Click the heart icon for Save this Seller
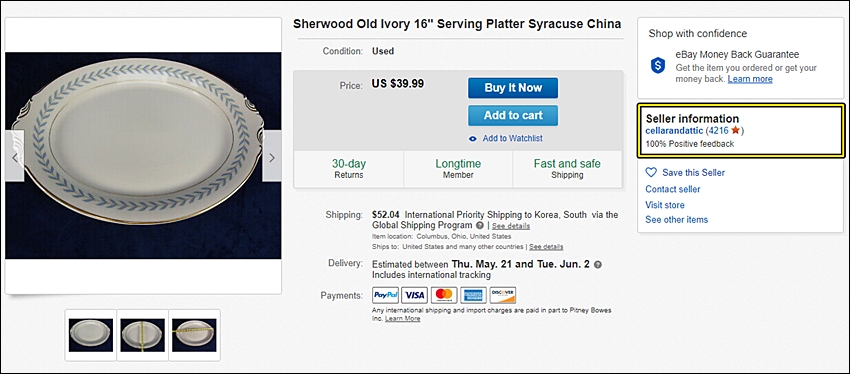Screen dimensions: 850x374 [x=651, y=172]
